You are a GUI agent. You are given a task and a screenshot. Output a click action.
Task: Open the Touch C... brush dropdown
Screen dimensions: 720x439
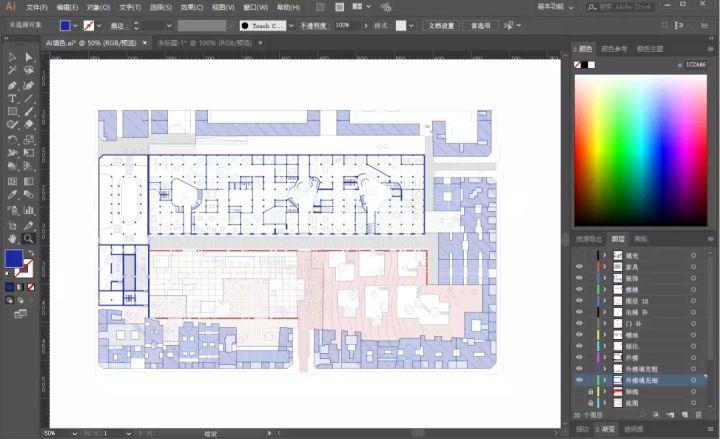tap(291, 26)
